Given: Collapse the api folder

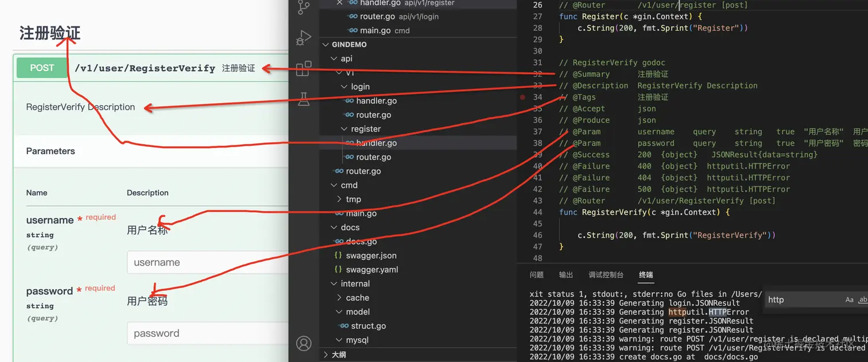Looking at the screenshot, I should [x=335, y=59].
